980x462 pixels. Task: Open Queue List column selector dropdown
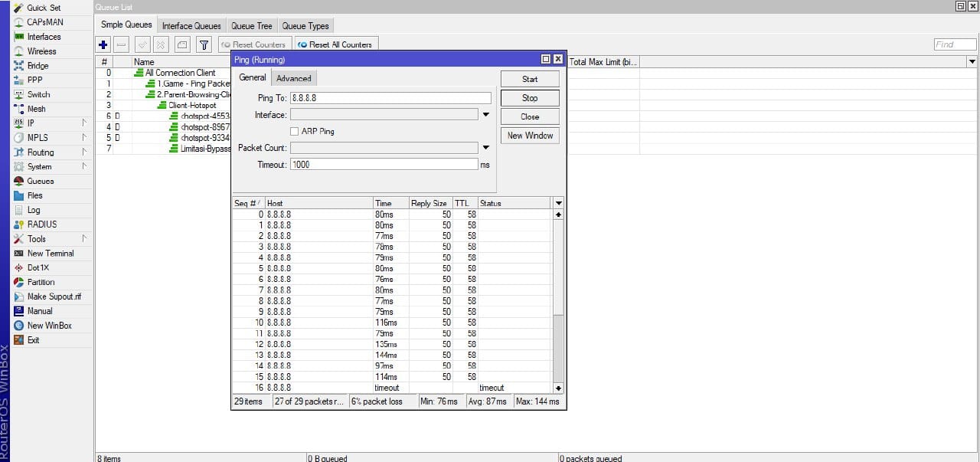(x=972, y=62)
